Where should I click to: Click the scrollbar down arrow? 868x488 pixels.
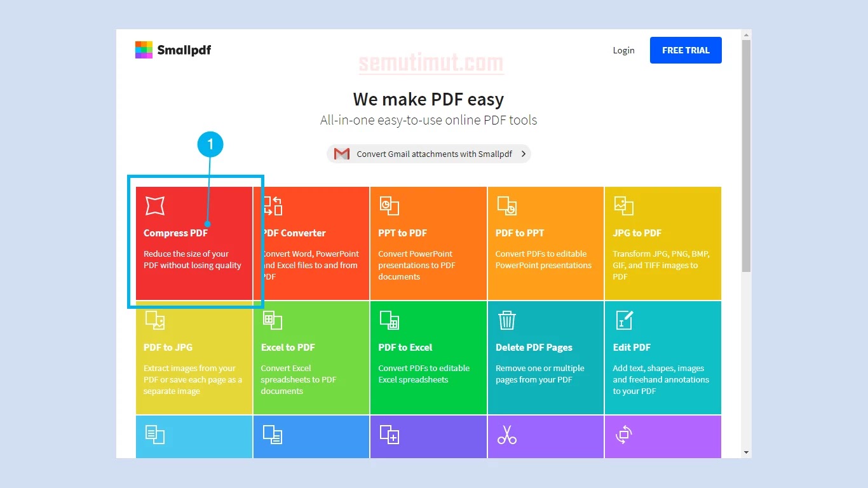(747, 452)
